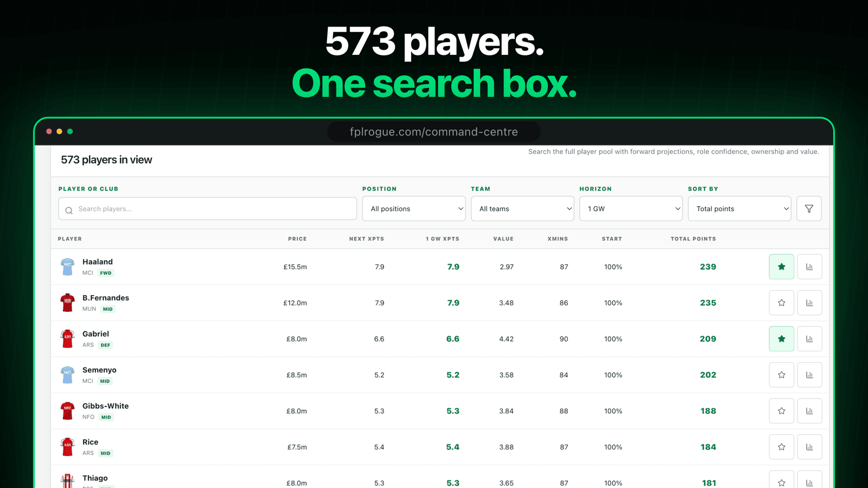This screenshot has width=868, height=488.
Task: Click Gibbs-White's Forest shirt icon
Action: pyautogui.click(x=67, y=411)
